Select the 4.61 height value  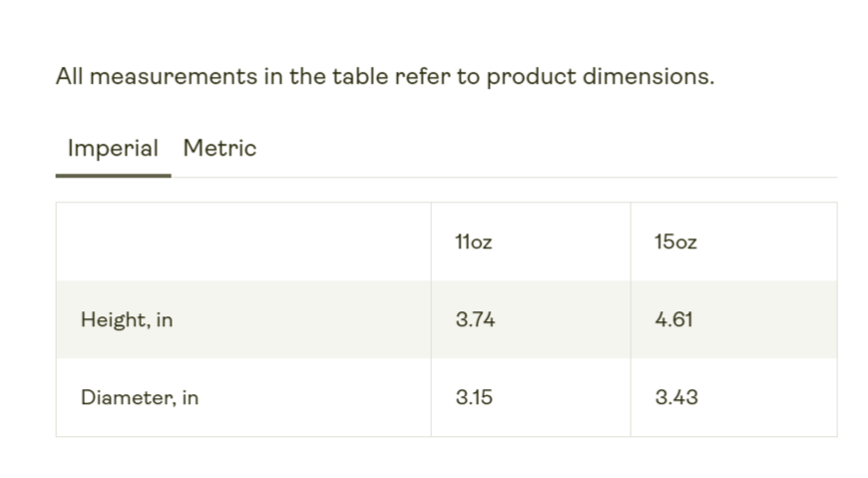click(673, 320)
